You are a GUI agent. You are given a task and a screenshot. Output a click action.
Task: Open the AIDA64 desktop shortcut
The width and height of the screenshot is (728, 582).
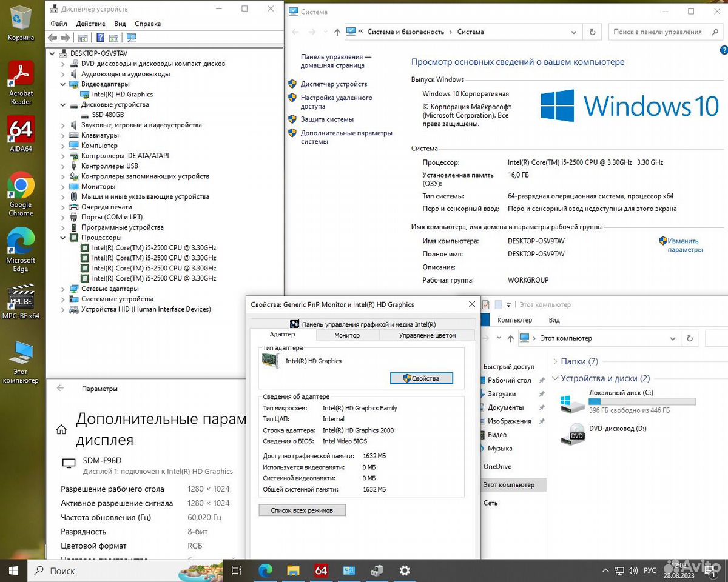(21, 135)
